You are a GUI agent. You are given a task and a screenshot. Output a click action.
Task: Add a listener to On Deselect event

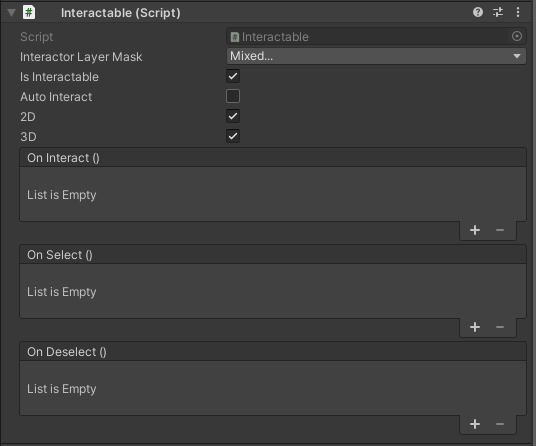pos(475,424)
